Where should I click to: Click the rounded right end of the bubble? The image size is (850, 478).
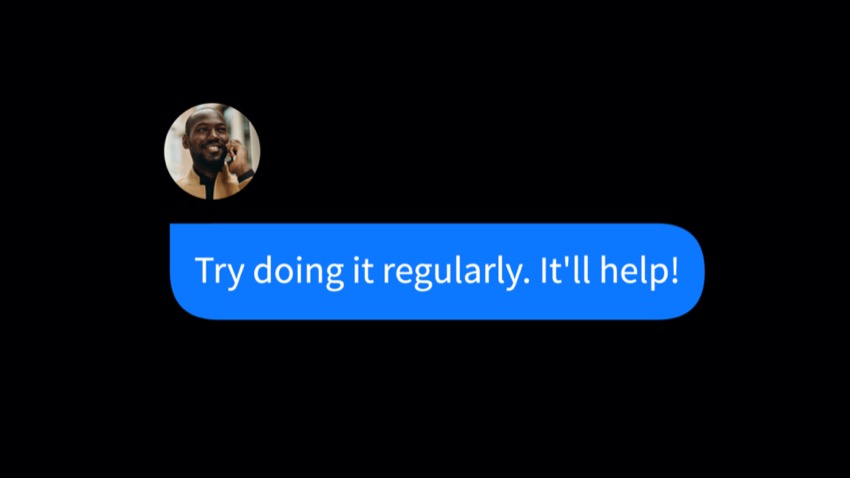pyautogui.click(x=684, y=272)
